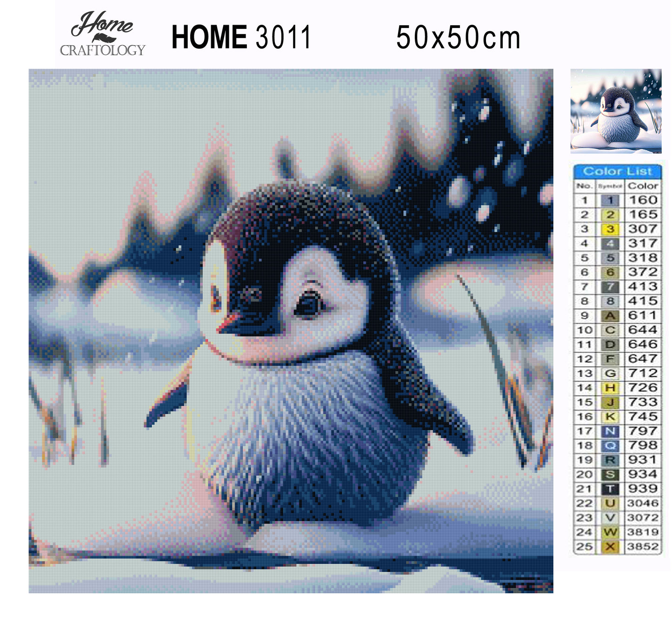Screen dimensions: 672x617
Task: Pick symbol 6 swatch for color 372
Action: 610,272
